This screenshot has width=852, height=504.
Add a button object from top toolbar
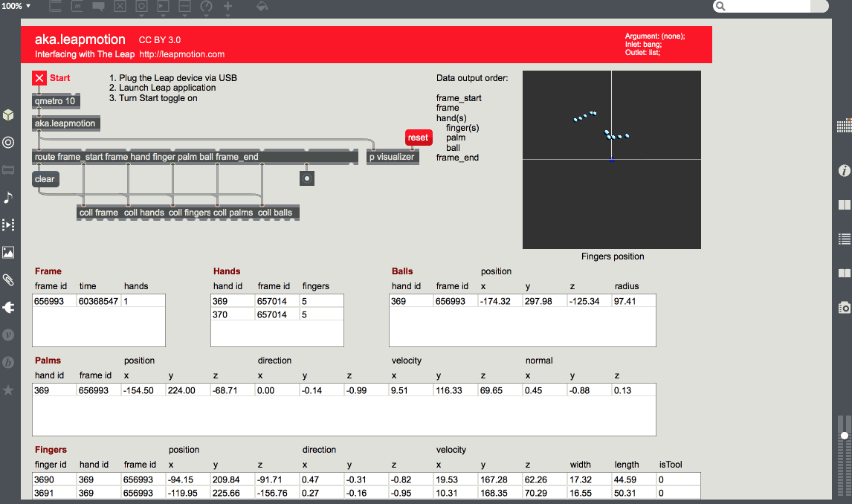click(x=141, y=6)
